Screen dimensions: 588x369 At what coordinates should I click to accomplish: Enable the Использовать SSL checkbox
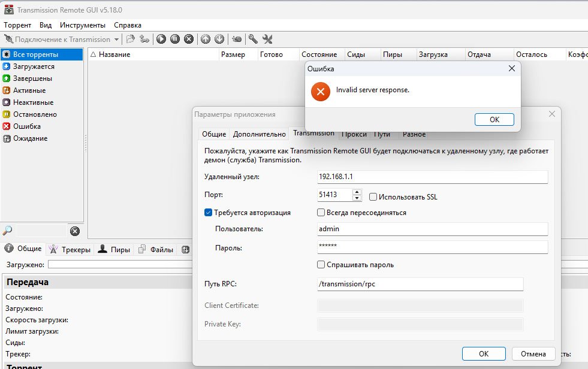click(x=373, y=196)
